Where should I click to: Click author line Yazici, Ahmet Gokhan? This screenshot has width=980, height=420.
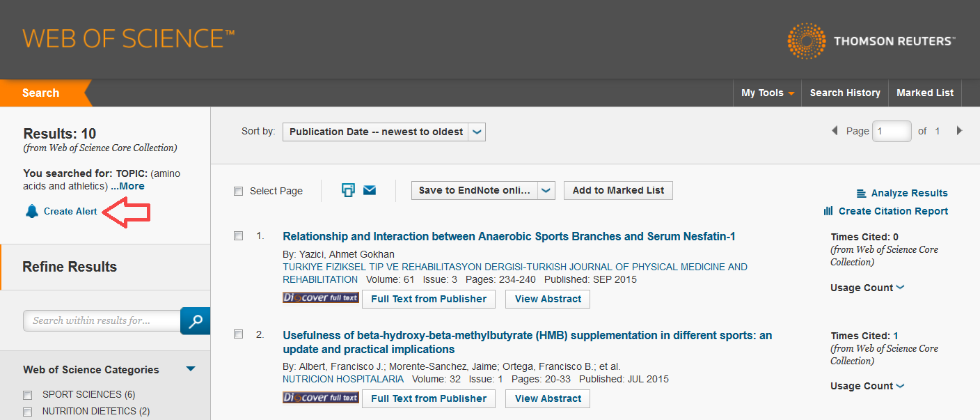338,254
